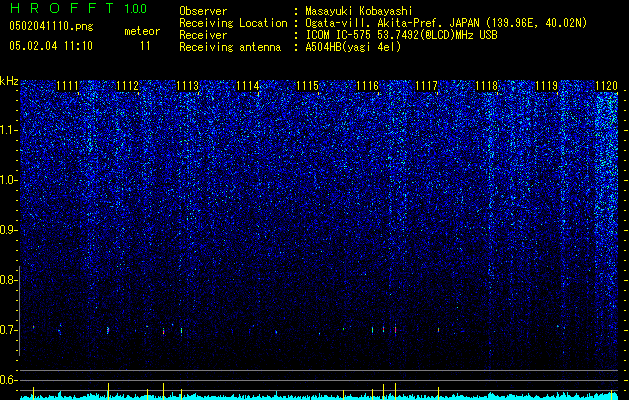Viewport: 629px width, 400px height.
Task: Click the 1114 time marker
Action: (248, 86)
